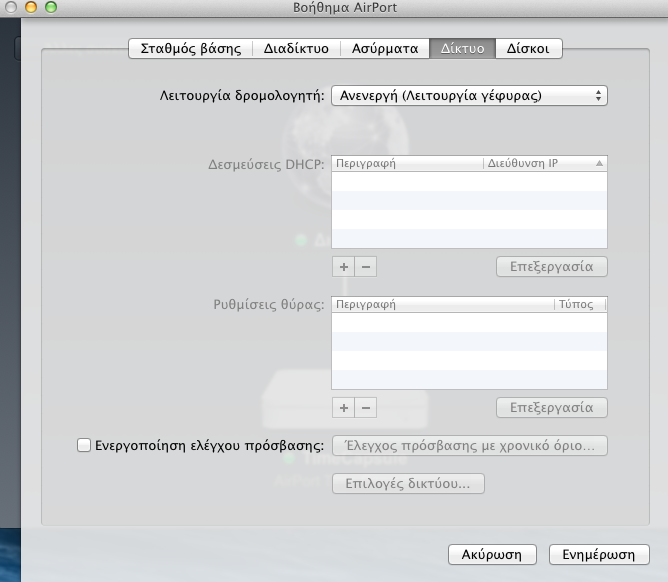Click the sort arrow in Διεύθυνση IP header
The image size is (668, 582).
599,163
